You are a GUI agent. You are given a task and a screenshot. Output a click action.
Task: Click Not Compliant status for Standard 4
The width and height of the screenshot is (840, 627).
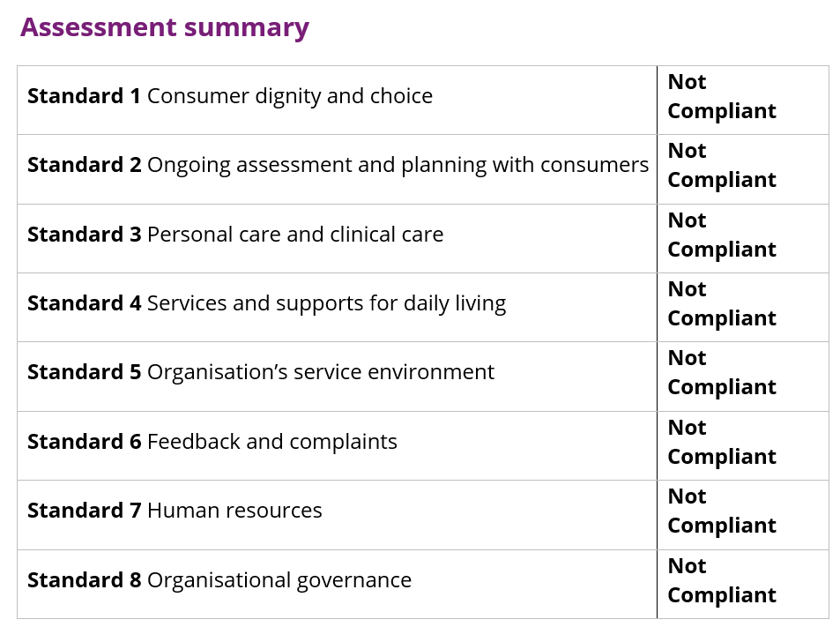point(721,304)
